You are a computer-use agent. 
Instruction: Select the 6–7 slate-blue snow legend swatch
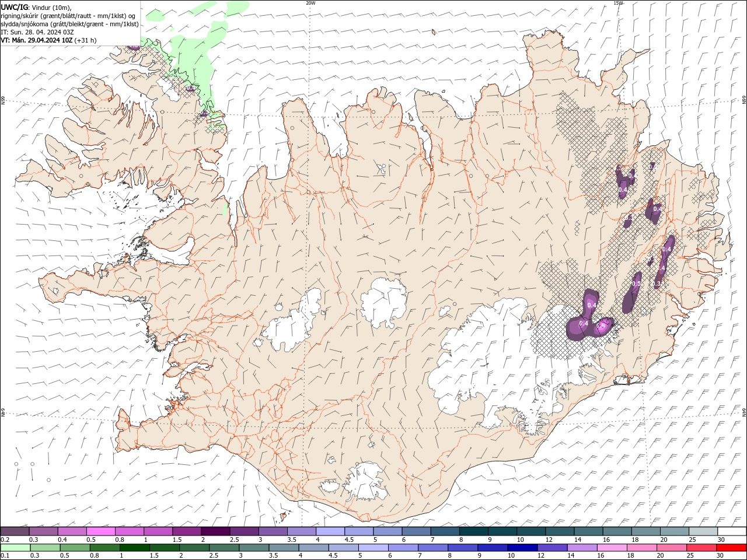coord(416,531)
